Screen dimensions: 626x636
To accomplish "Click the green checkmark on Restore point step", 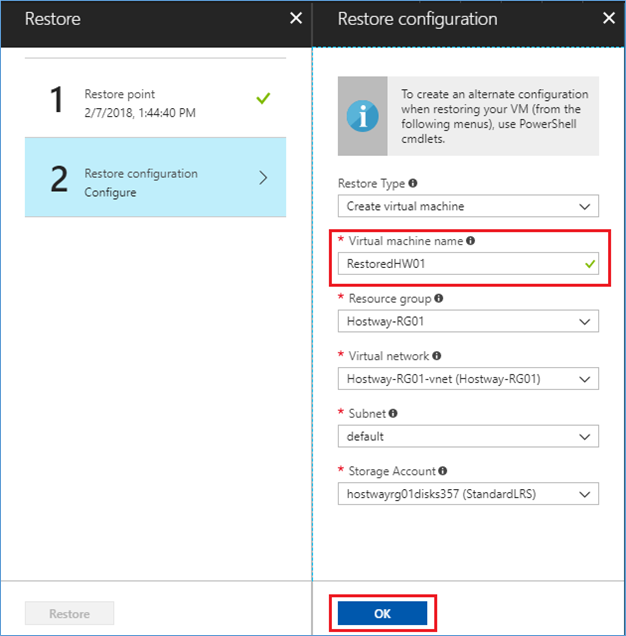I will pos(263,98).
